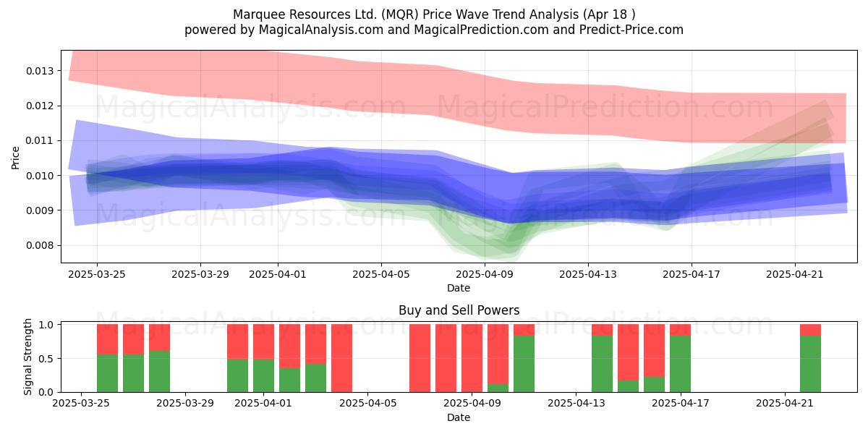
Task: Click the last bar, right of 2025-04-21
Action: click(810, 358)
